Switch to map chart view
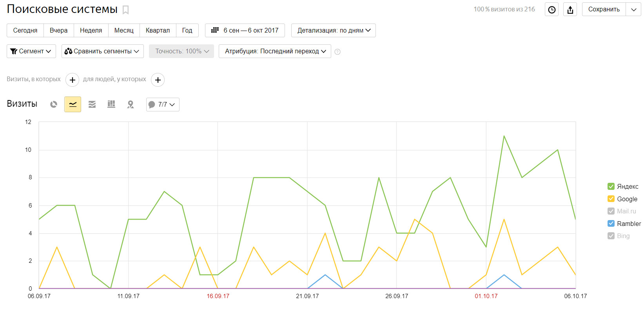This screenshot has width=644, height=315. click(131, 104)
